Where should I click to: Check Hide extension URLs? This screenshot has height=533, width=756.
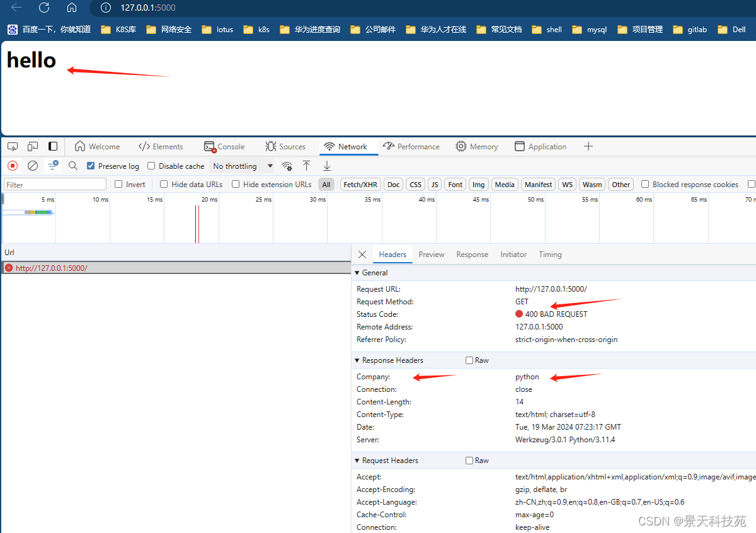pyautogui.click(x=236, y=184)
